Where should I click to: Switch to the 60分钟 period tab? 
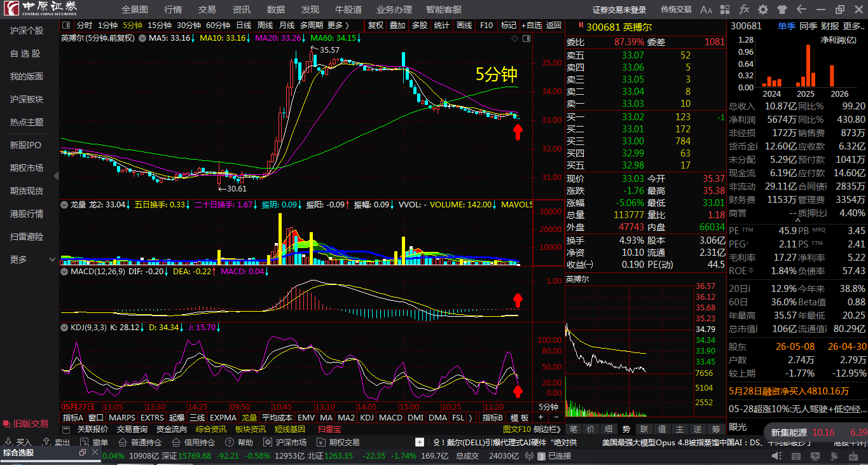(x=218, y=25)
